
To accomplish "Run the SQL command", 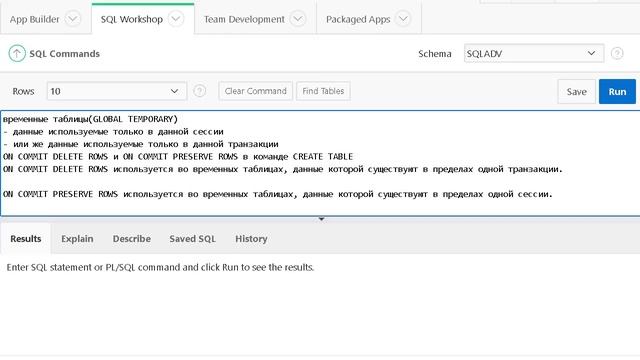I will (x=617, y=91).
